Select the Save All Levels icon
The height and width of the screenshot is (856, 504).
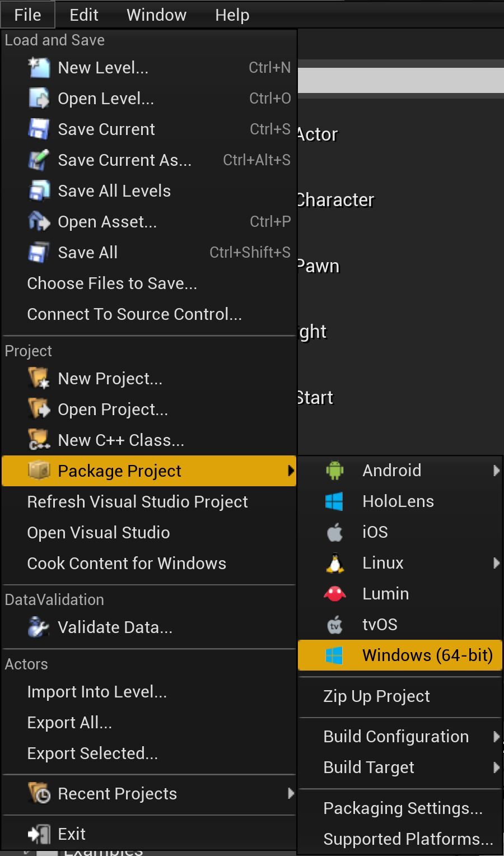38,190
